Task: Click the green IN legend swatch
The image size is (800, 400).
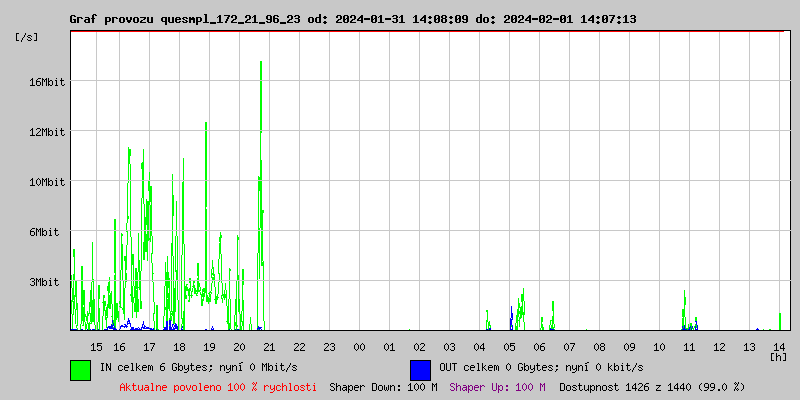Action: click(80, 369)
